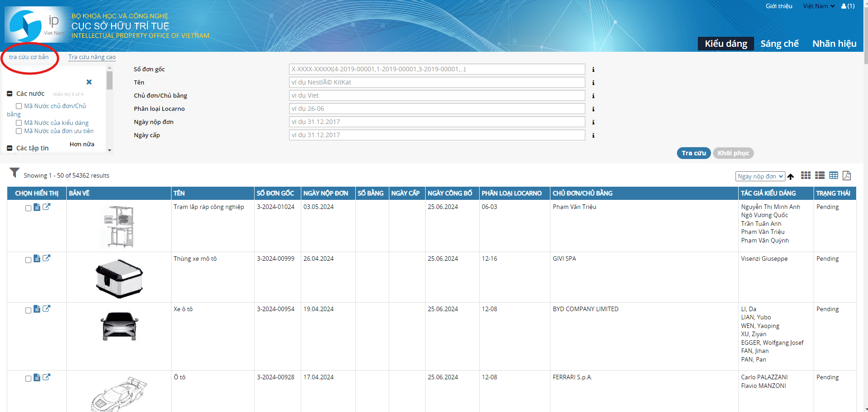Image resolution: width=868 pixels, height=412 pixels.
Task: Open document details for Thùng xe mô tô
Action: [x=37, y=259]
